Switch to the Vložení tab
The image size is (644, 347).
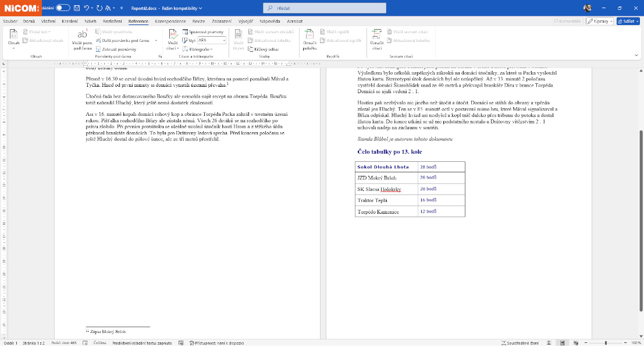pyautogui.click(x=48, y=22)
